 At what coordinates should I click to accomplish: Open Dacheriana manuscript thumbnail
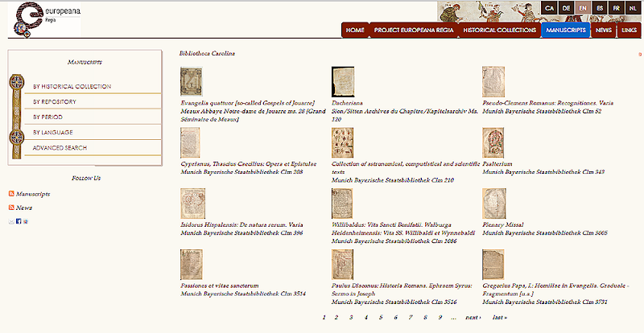pyautogui.click(x=343, y=82)
